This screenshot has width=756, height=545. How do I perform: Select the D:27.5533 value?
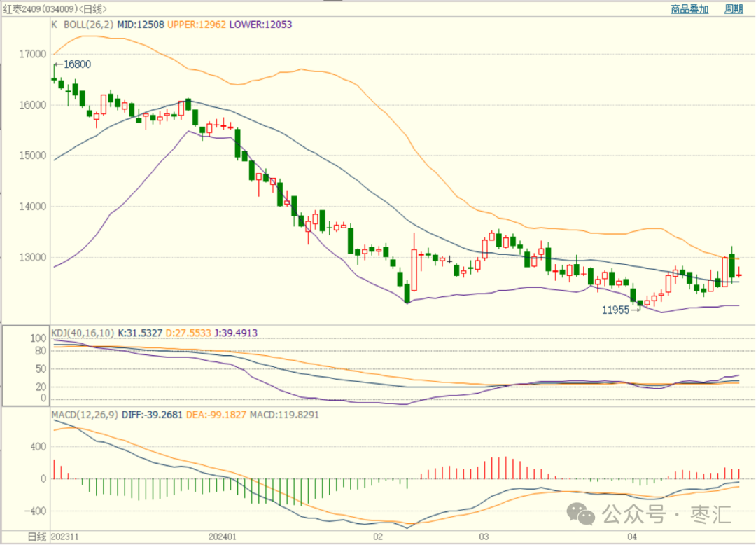188,333
